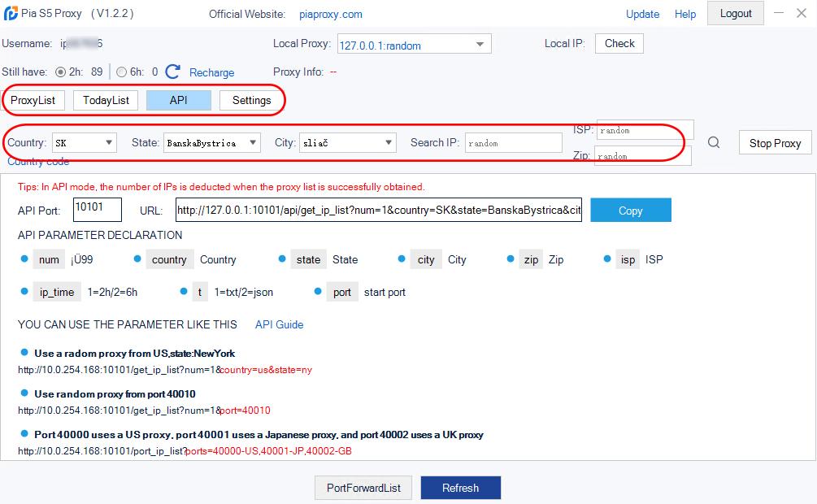This screenshot has height=504, width=817.
Task: Select the 6h radio button
Action: point(121,72)
